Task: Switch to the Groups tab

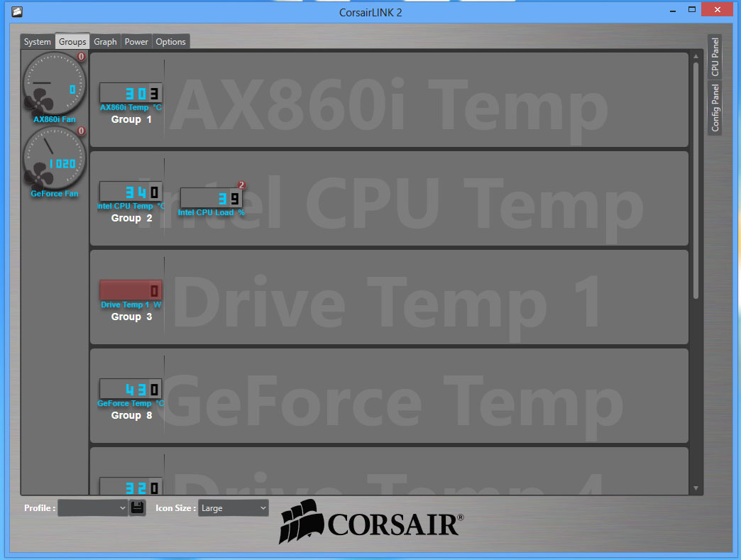Action: (x=72, y=42)
